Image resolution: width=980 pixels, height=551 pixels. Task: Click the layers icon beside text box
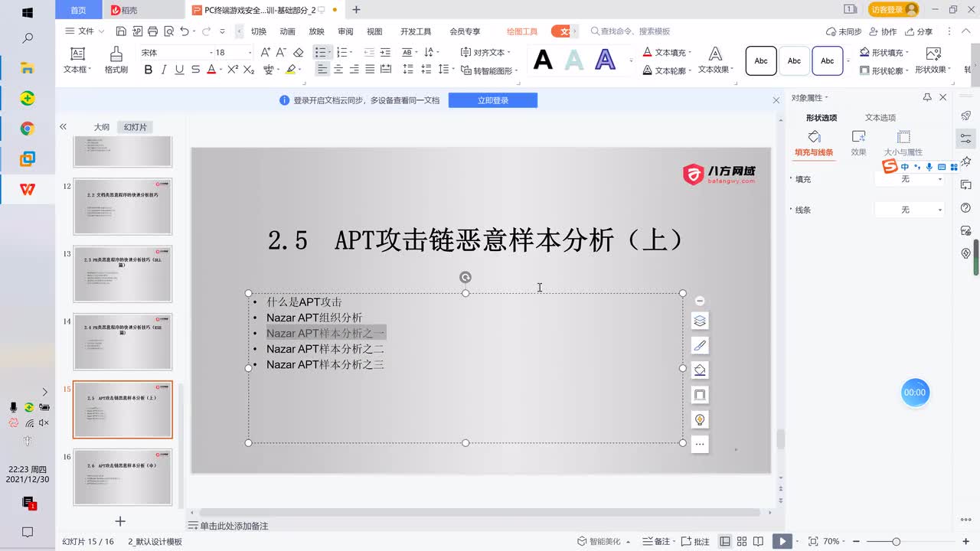point(699,321)
